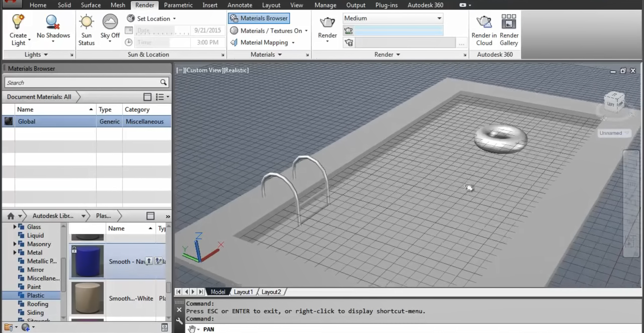Toggle library panel view icon
Image resolution: width=644 pixels, height=333 pixels.
click(x=150, y=216)
